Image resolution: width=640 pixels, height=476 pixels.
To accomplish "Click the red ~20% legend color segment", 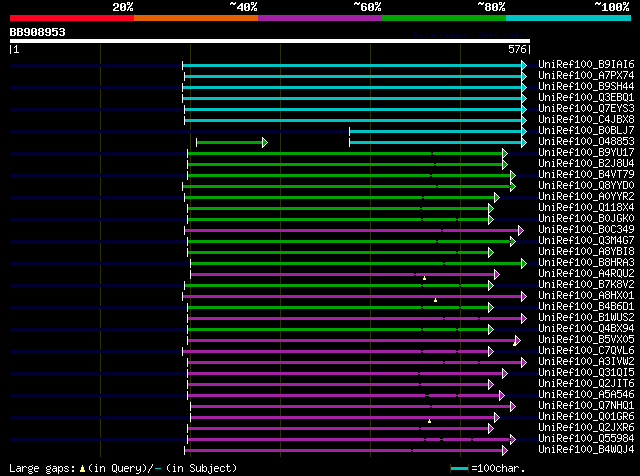I will point(72,18).
